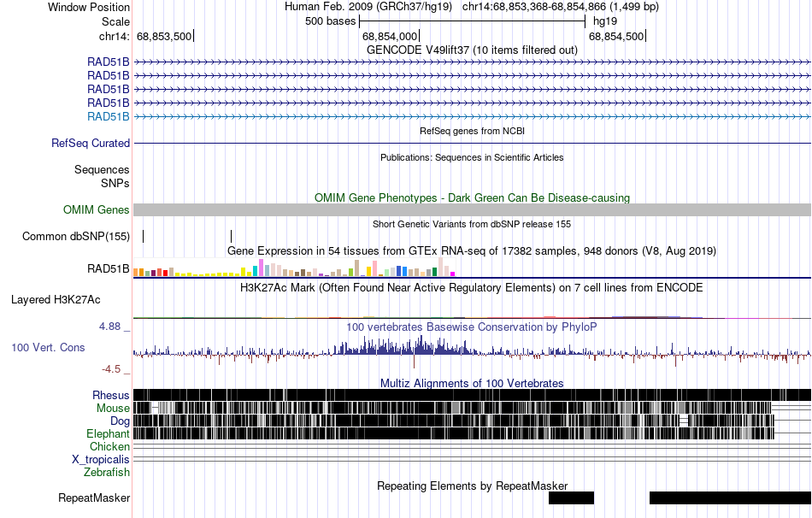The height and width of the screenshot is (518, 812).
Task: Click the Sequences track label
Action: click(x=102, y=170)
